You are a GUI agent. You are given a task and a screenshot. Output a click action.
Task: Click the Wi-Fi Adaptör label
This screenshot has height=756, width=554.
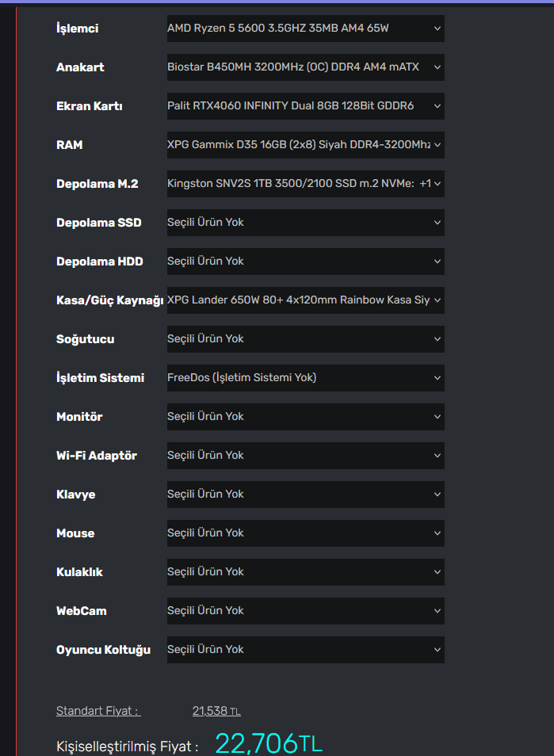(x=97, y=456)
